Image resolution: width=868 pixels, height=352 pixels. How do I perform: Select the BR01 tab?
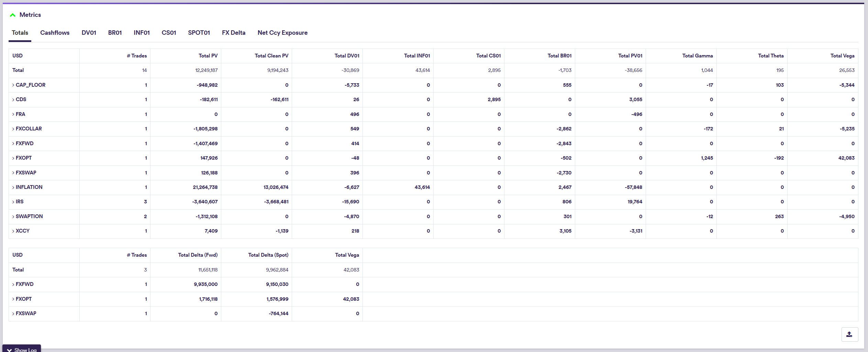point(115,33)
